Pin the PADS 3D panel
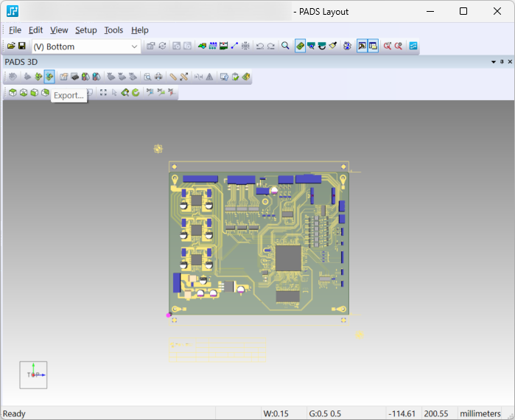The width and height of the screenshot is (515, 420). (x=502, y=62)
